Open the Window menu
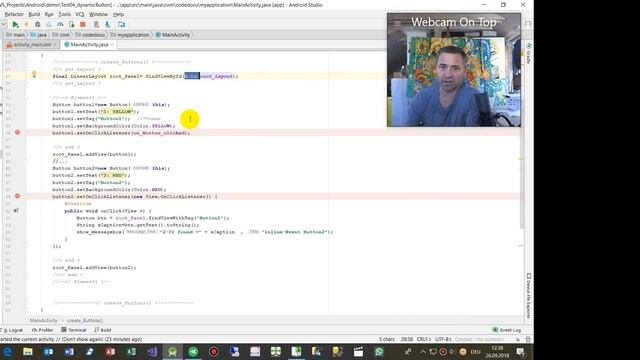Screen dimensions: 640x360 coord(98,14)
